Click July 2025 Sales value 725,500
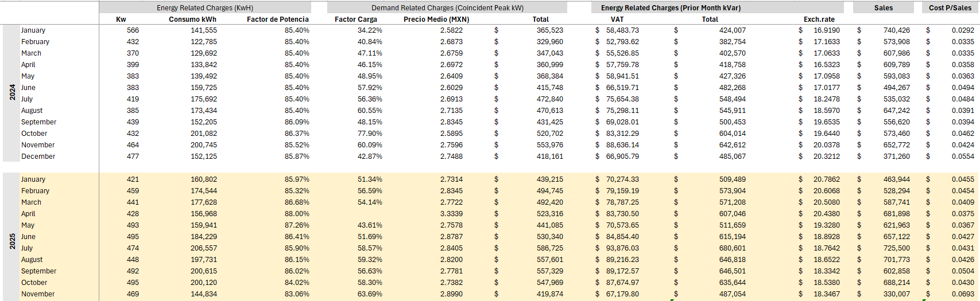The width and height of the screenshot is (980, 301). click(896, 248)
